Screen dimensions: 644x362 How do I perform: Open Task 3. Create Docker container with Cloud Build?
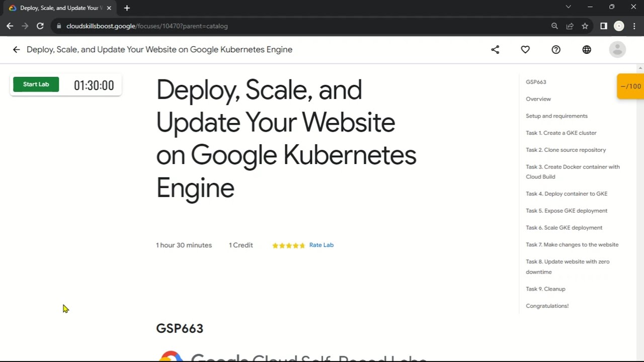[573, 172]
